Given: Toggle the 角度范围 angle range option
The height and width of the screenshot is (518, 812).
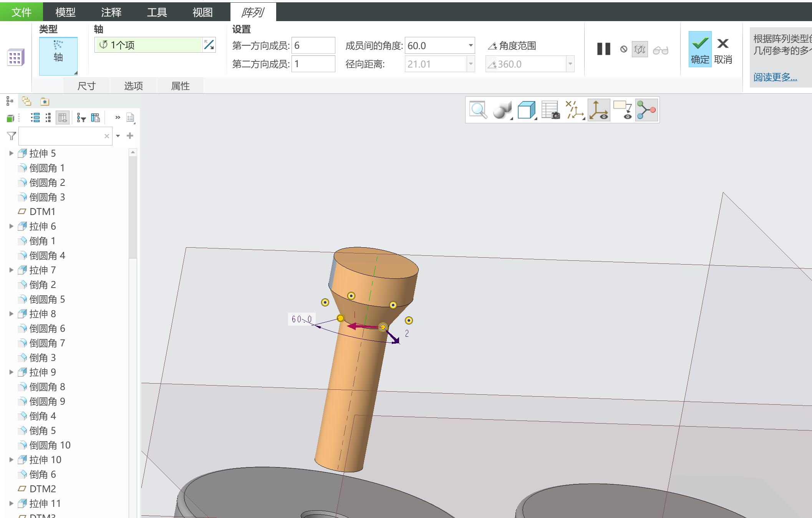Looking at the screenshot, I should [x=512, y=46].
